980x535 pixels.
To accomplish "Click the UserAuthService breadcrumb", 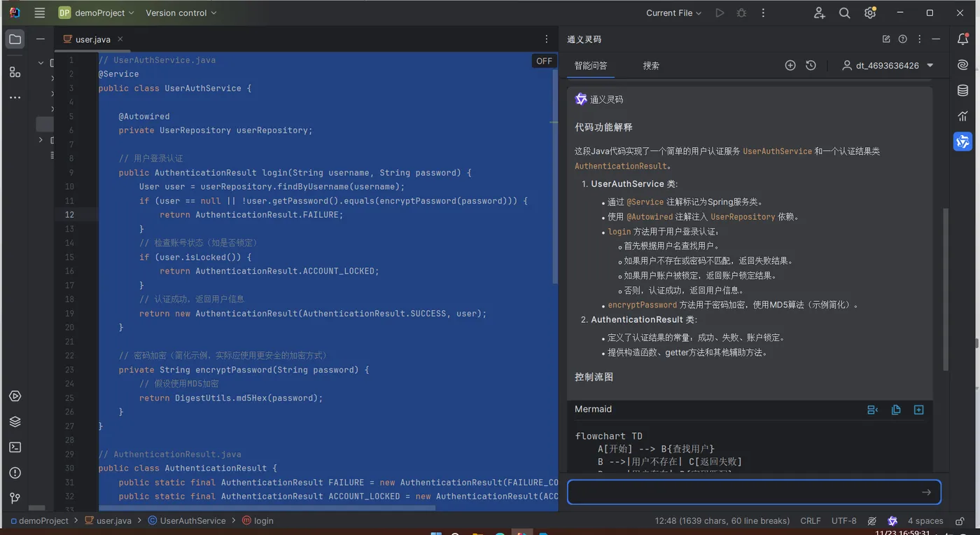I will click(x=187, y=521).
